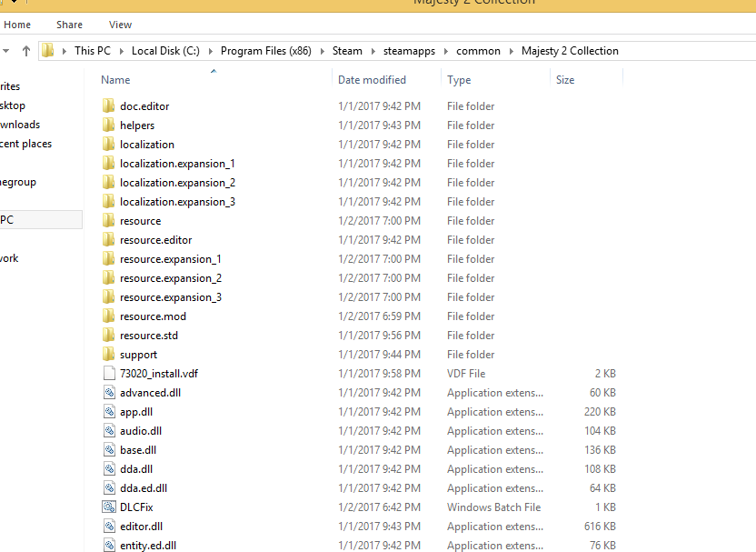The image size is (756, 552).
Task: Open the recent locations dropdown arrow
Action: click(5, 51)
